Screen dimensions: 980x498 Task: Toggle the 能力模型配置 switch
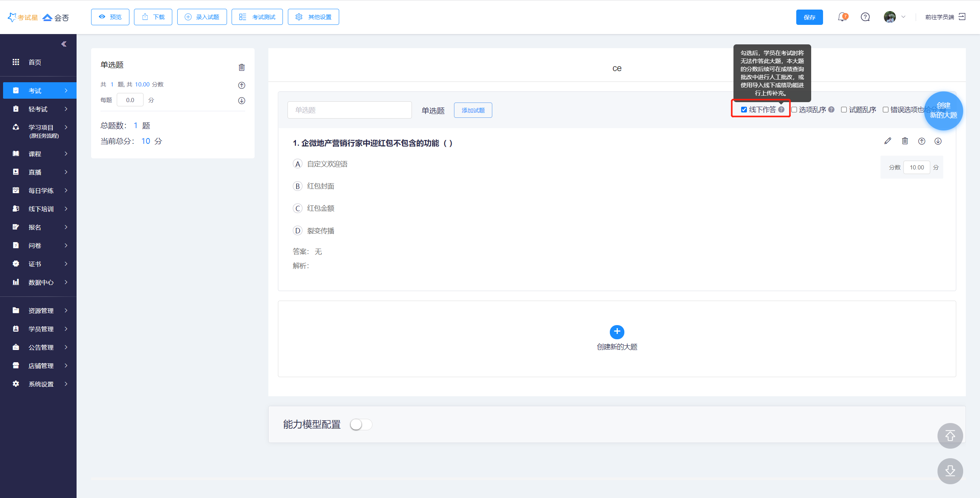point(361,425)
